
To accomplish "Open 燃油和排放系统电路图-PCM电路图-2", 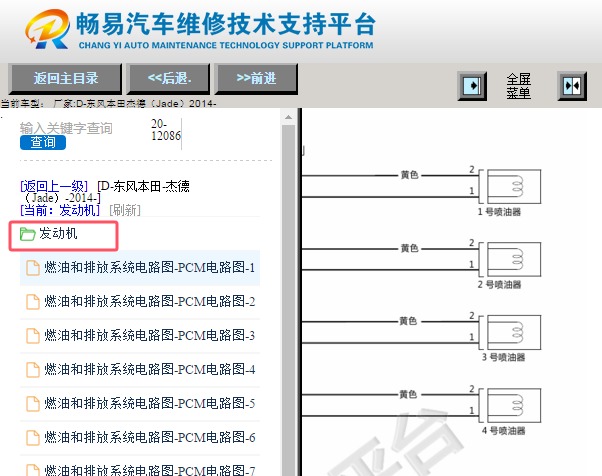I will click(140, 301).
